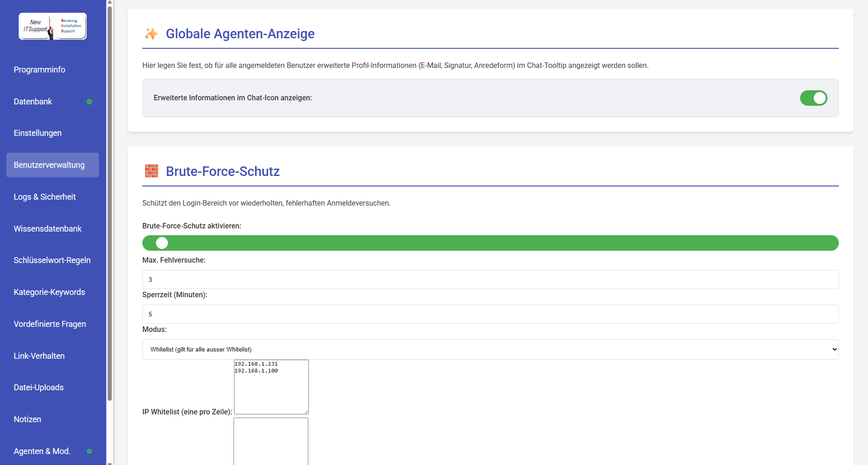Disable the Brute-Force-Schutz aktivieren switch
868x465 pixels.
(x=490, y=243)
